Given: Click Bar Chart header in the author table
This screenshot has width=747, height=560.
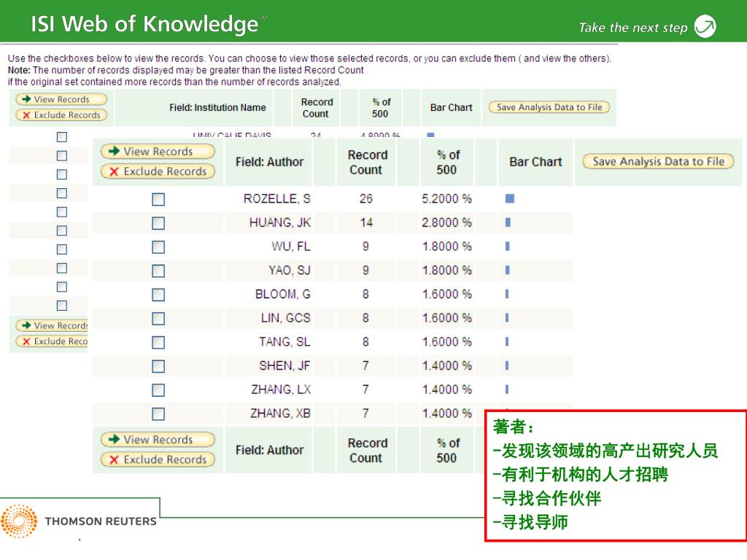Looking at the screenshot, I should pos(535,162).
